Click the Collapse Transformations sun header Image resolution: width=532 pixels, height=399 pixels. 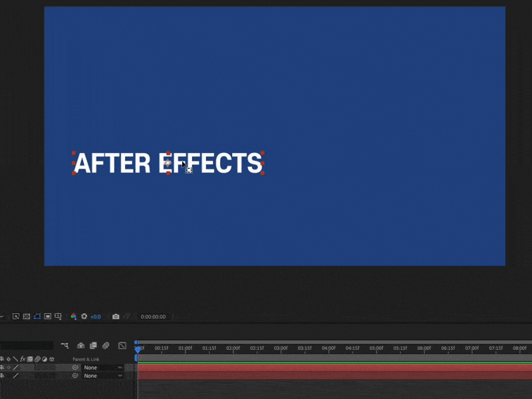click(9, 358)
